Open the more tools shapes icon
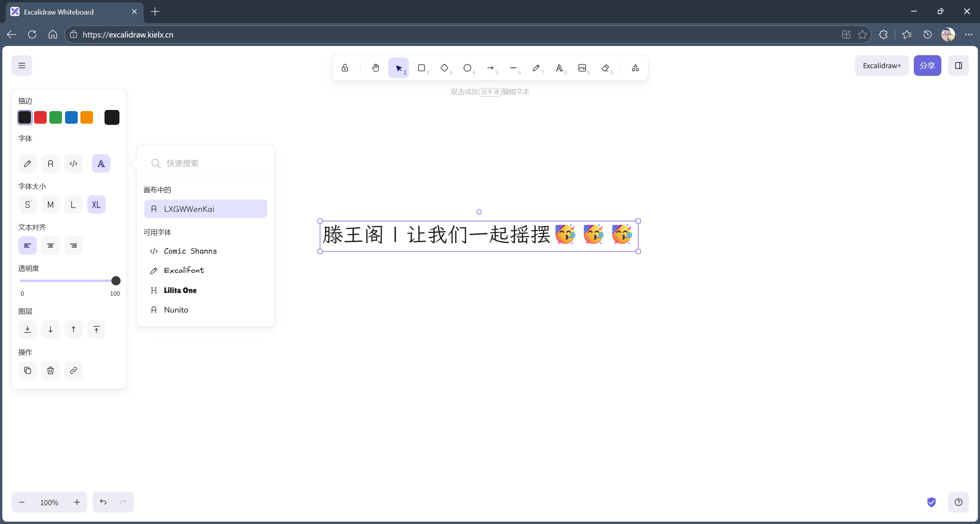Image resolution: width=980 pixels, height=524 pixels. 635,68
